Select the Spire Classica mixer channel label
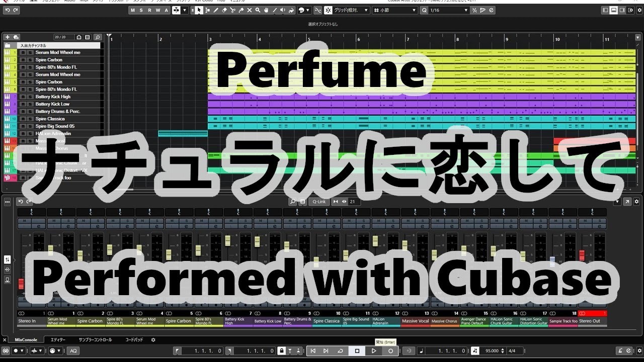Image resolution: width=644 pixels, height=362 pixels. (x=327, y=321)
